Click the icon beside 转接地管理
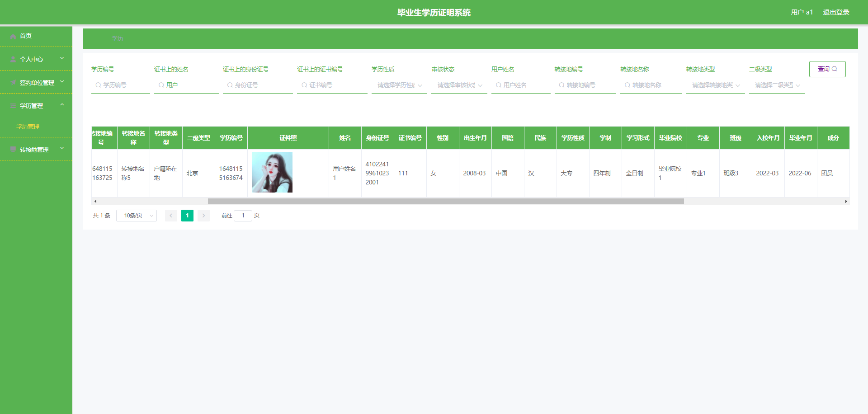 click(13, 149)
